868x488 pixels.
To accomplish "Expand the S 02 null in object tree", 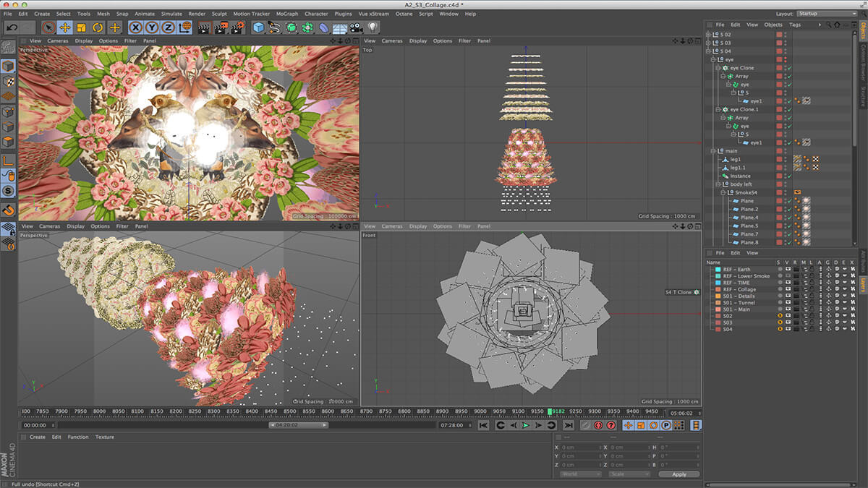I will pyautogui.click(x=709, y=34).
